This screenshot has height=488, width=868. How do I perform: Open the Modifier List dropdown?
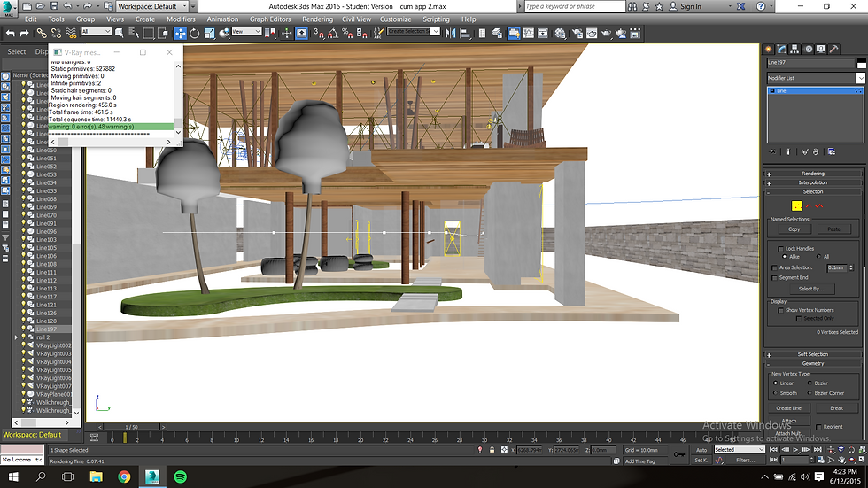pos(816,78)
